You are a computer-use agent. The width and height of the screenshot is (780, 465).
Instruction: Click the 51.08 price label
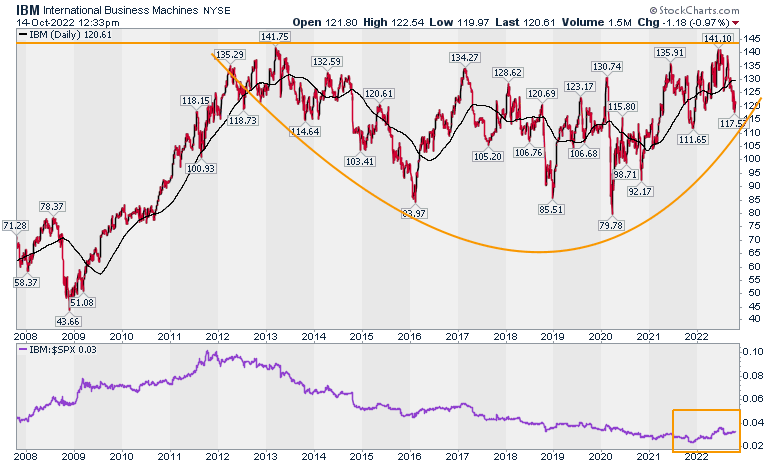coord(82,302)
